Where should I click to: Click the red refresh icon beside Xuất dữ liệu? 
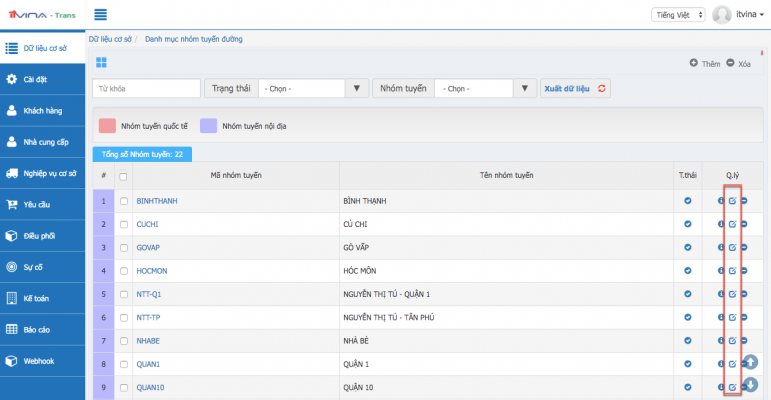[602, 88]
